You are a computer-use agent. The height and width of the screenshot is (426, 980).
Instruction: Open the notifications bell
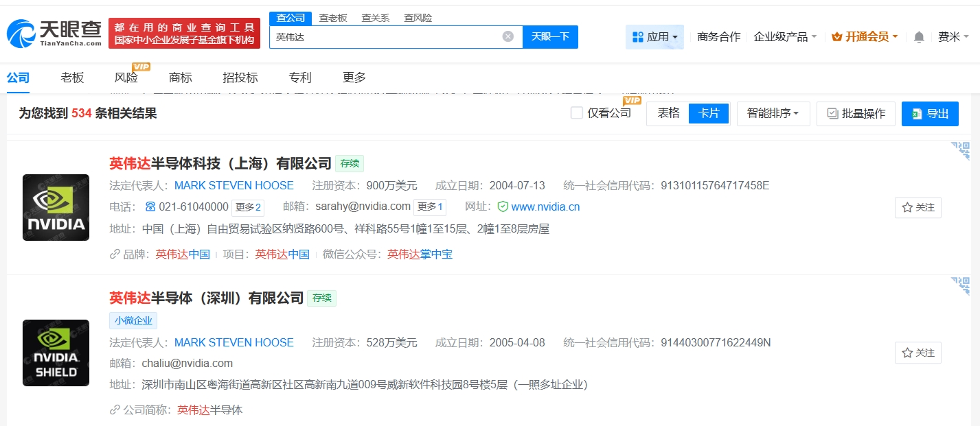pyautogui.click(x=919, y=38)
